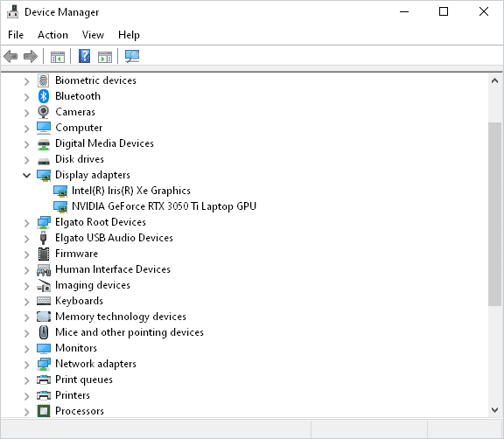Click the Biometric devices fingerprint icon
Viewport: 504px width, 439px height.
click(44, 80)
